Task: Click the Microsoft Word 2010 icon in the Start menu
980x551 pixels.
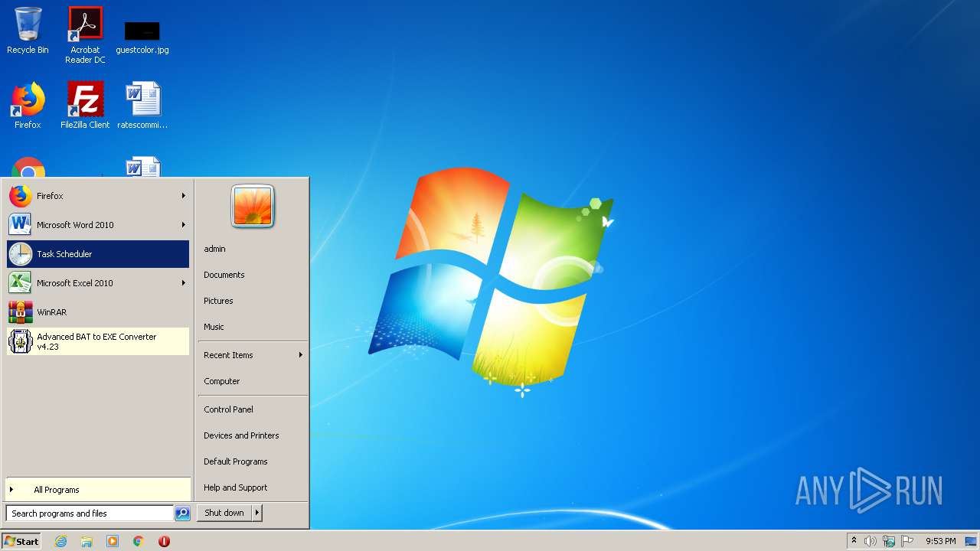Action: (21, 225)
